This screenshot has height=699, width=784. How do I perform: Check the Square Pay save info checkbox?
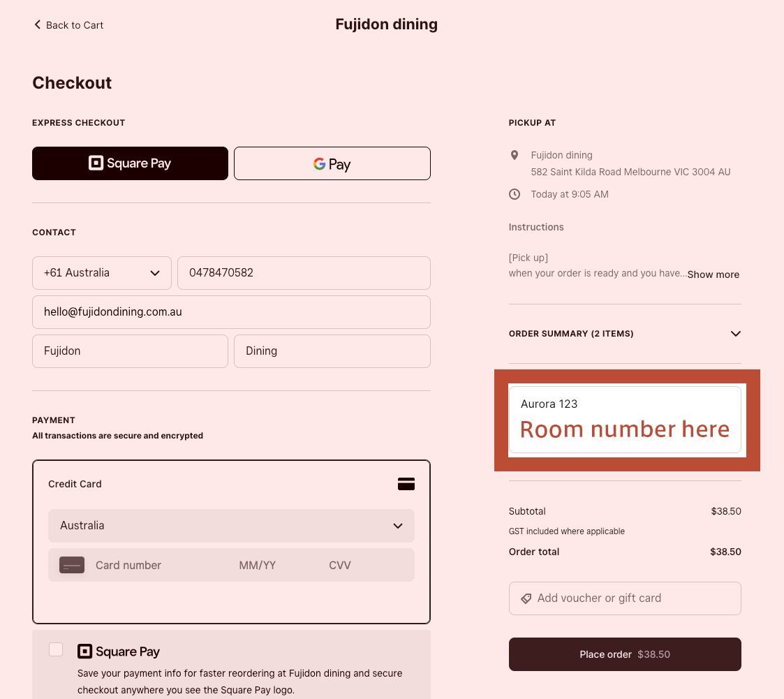pos(56,649)
